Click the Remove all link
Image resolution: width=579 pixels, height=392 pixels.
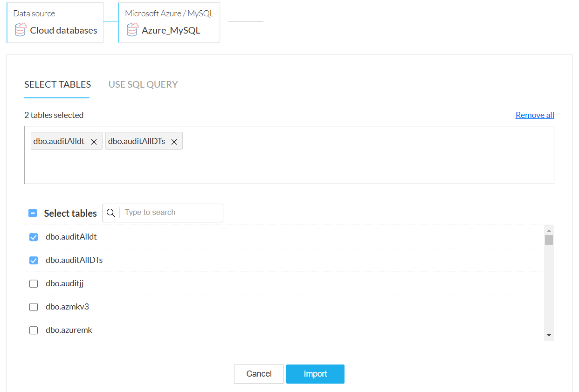pyautogui.click(x=535, y=115)
